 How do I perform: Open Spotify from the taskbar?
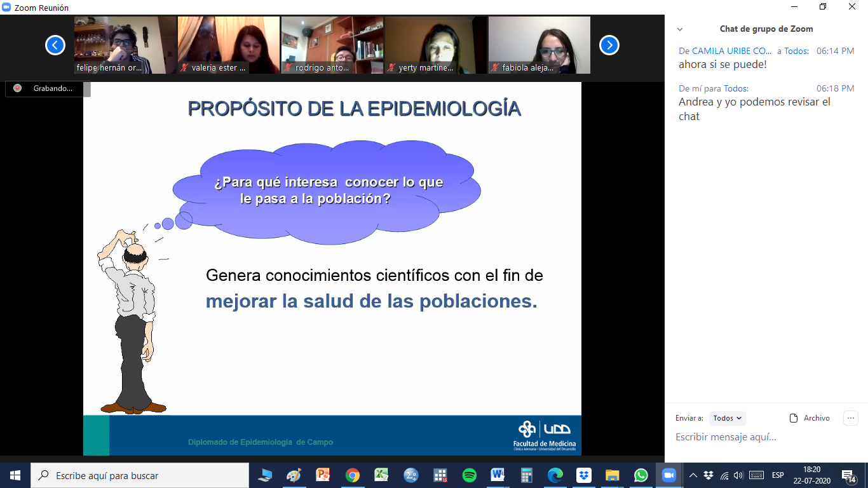pyautogui.click(x=469, y=475)
